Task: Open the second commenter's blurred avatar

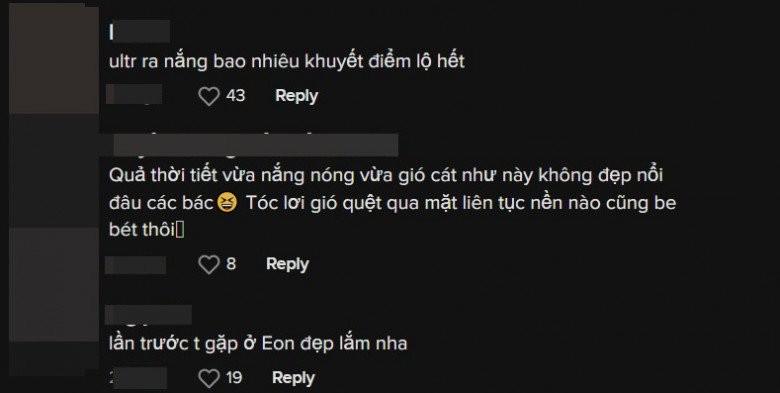Action: [x=54, y=171]
